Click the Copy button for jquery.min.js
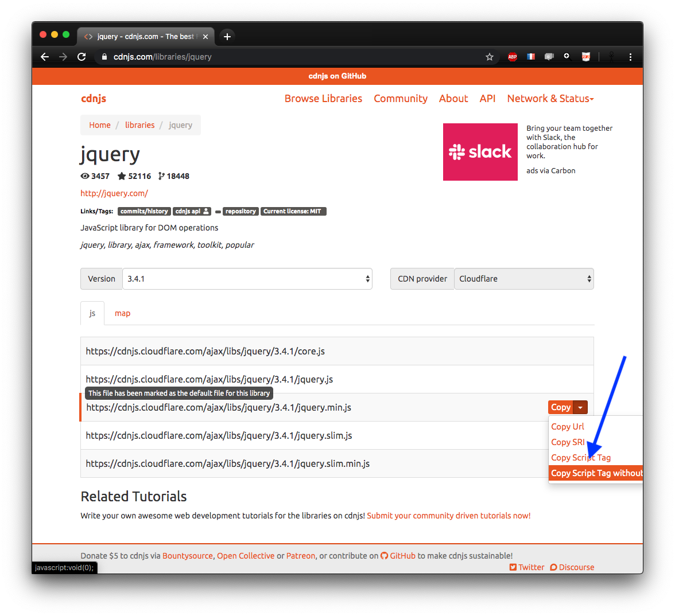This screenshot has width=675, height=616. coord(560,407)
